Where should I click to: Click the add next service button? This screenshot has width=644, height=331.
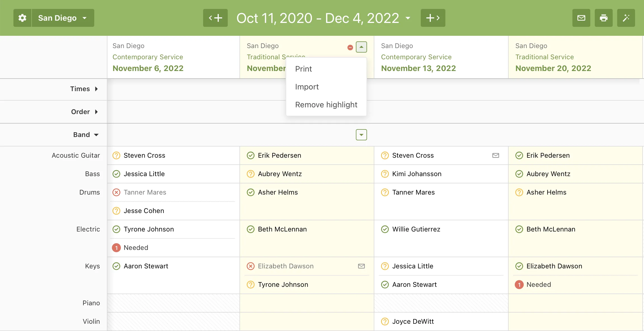pos(433,18)
